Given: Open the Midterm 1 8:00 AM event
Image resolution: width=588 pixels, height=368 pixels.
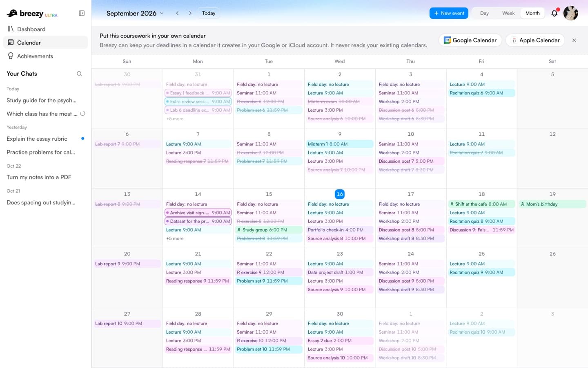Looking at the screenshot, I should tap(340, 144).
